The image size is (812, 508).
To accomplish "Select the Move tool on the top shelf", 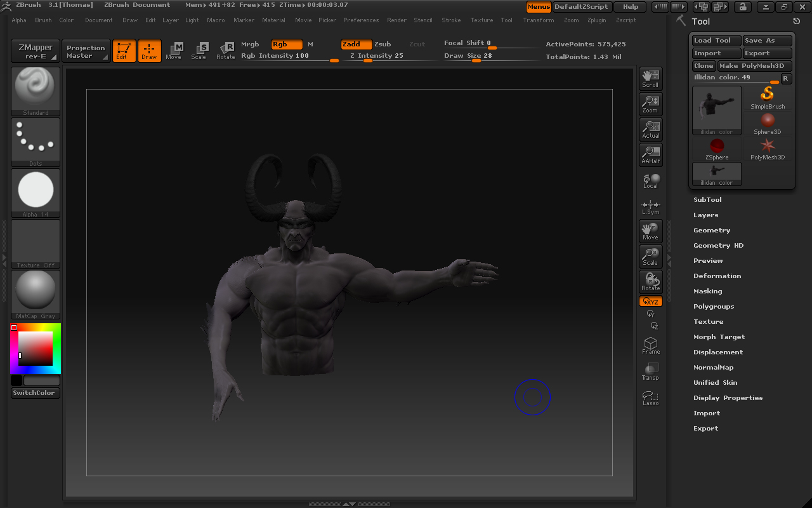I will coord(173,51).
